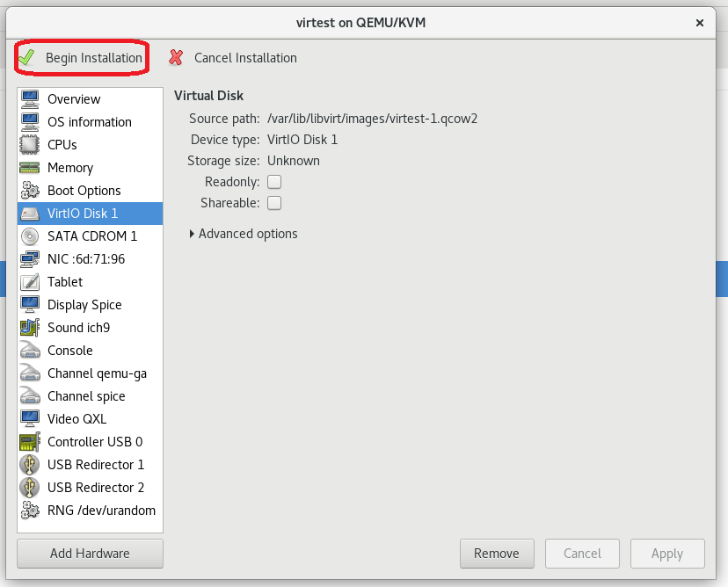Click the green checkmark Begin Installation icon
Viewport: 728px width, 587px height.
tap(26, 57)
